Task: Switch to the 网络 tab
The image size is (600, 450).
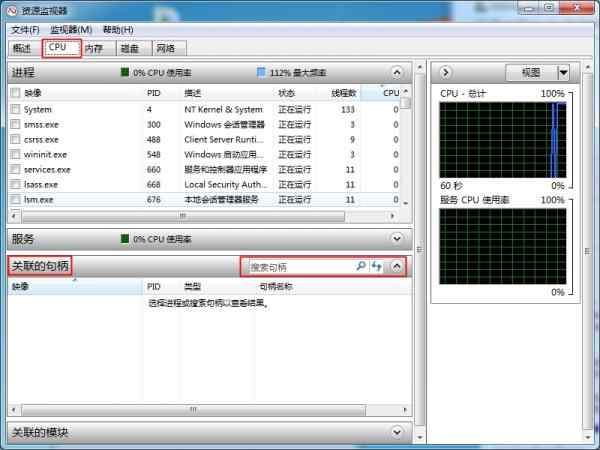Action: click(170, 49)
